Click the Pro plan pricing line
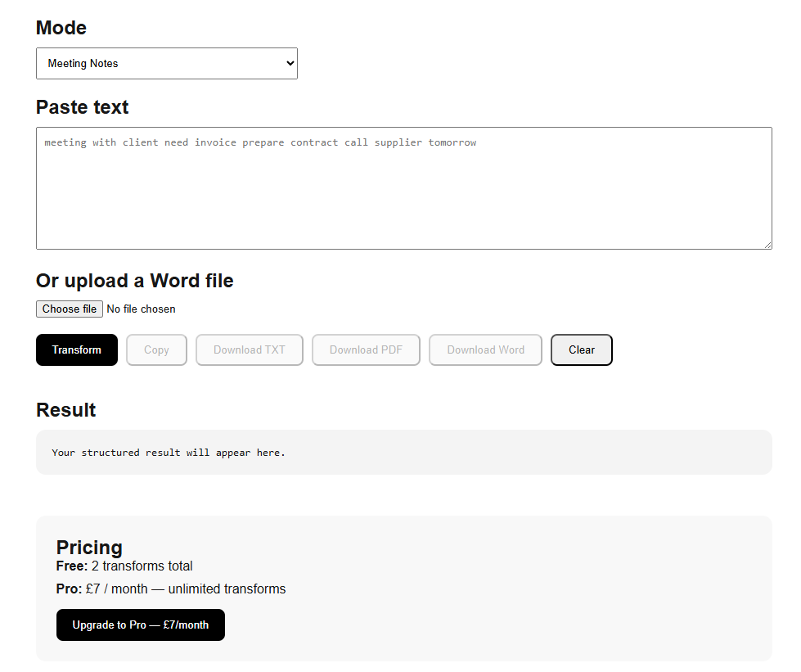The width and height of the screenshot is (801, 672). 170,589
